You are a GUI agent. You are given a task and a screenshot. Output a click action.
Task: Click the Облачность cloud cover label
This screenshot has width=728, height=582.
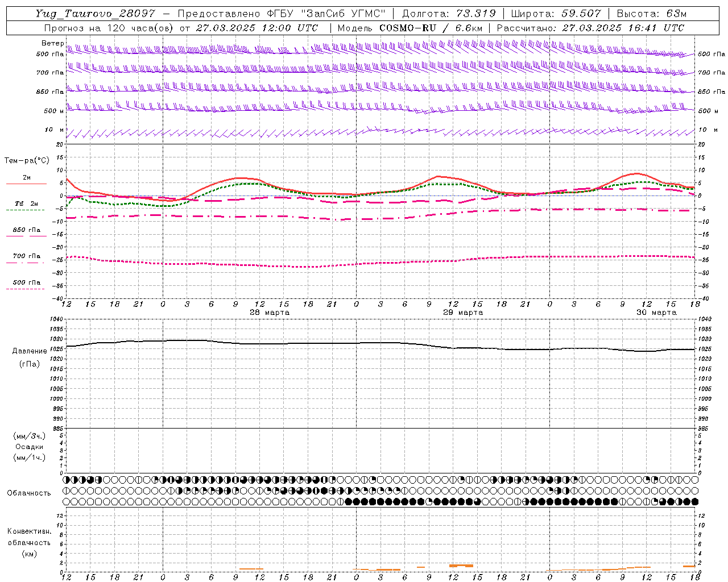pyautogui.click(x=29, y=493)
